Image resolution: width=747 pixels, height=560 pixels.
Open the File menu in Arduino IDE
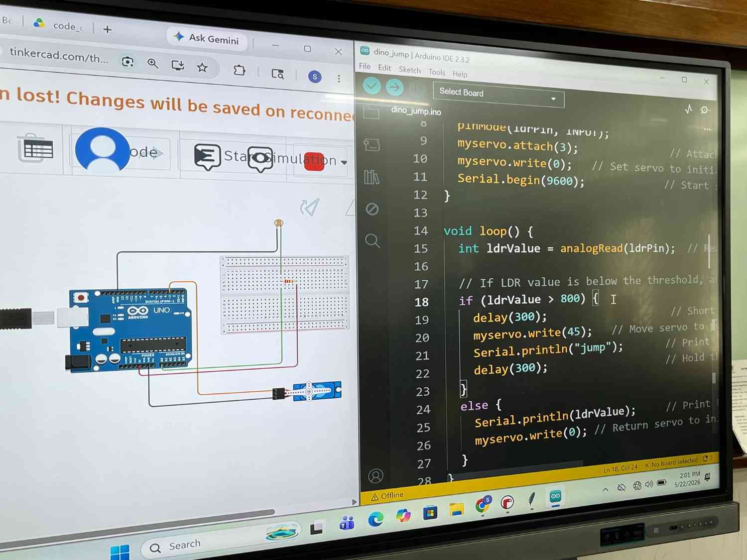pyautogui.click(x=365, y=66)
